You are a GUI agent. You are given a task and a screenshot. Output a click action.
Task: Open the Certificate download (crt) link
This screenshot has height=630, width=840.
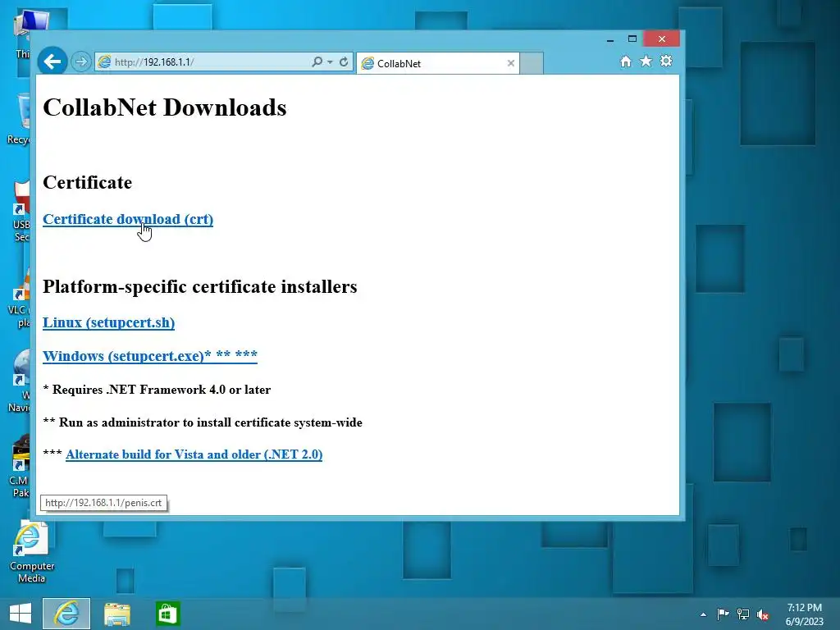click(128, 219)
